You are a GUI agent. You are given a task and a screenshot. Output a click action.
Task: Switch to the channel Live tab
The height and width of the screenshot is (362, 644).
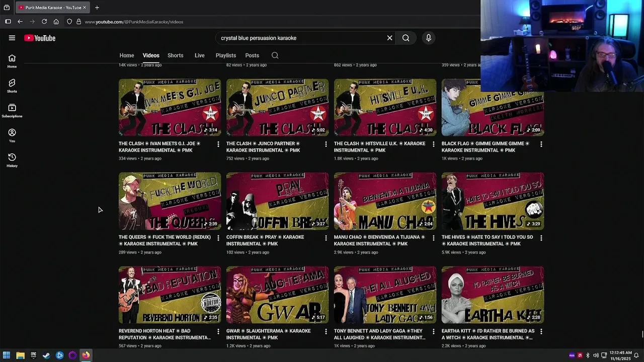click(x=200, y=55)
